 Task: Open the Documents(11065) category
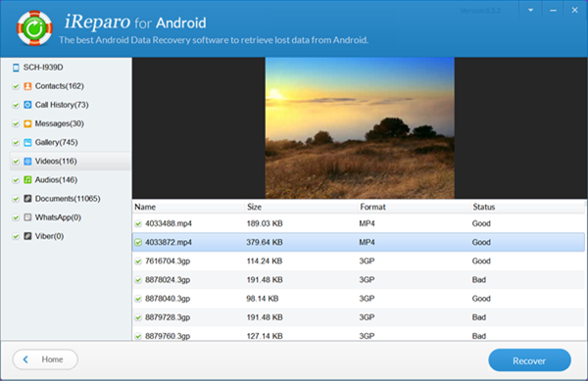68,199
